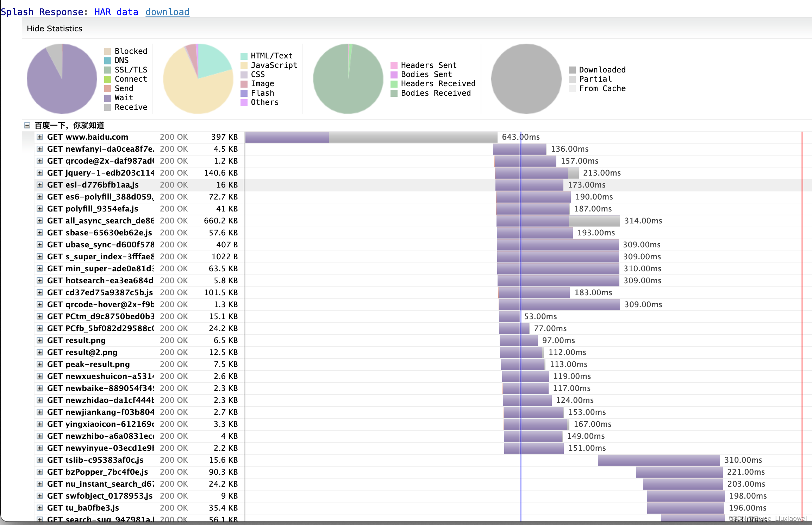812x525 pixels.
Task: Click the HAR data download link
Action: pos(167,12)
